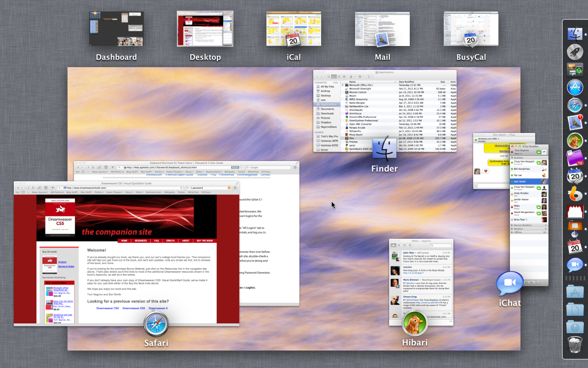Start video chat with Miles
Screen dimensions: 588x368
click(x=538, y=207)
